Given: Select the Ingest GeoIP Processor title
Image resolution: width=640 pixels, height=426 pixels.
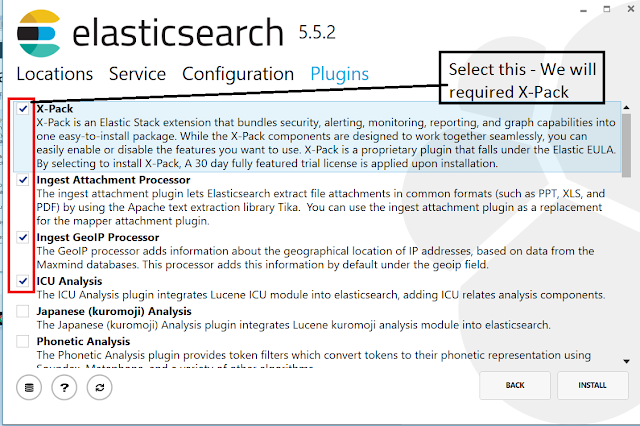Looking at the screenshot, I should tap(98, 237).
